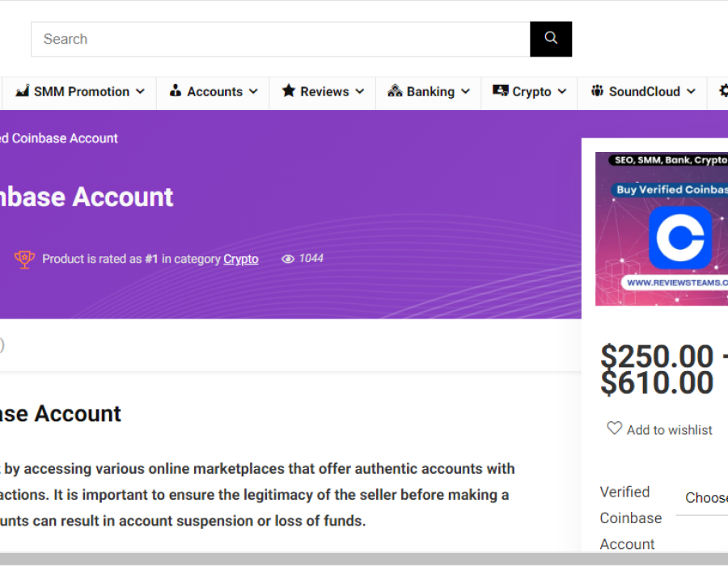Toggle the heart Add to wishlist
Viewport: 728px width, 566px height.
point(615,429)
